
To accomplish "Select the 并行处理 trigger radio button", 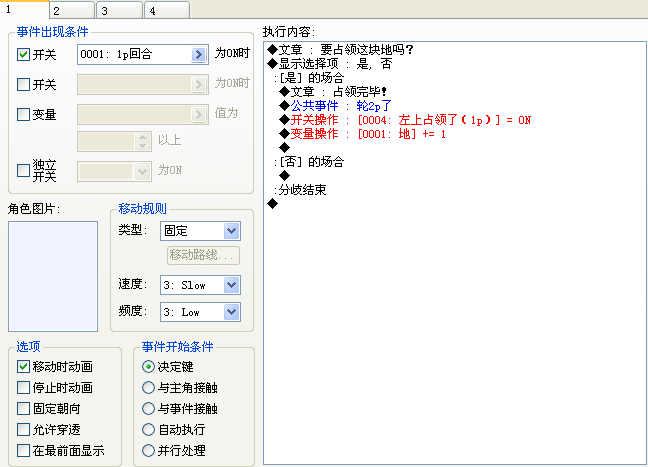I will pyautogui.click(x=148, y=450).
